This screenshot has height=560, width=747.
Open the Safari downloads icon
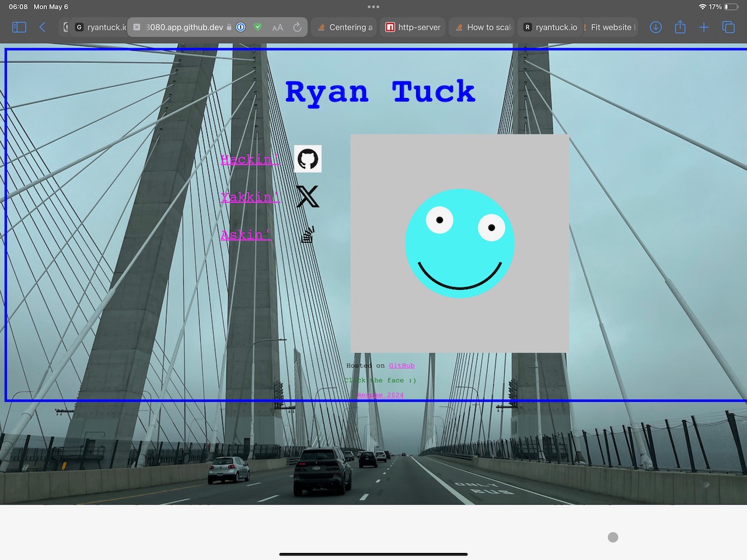656,27
